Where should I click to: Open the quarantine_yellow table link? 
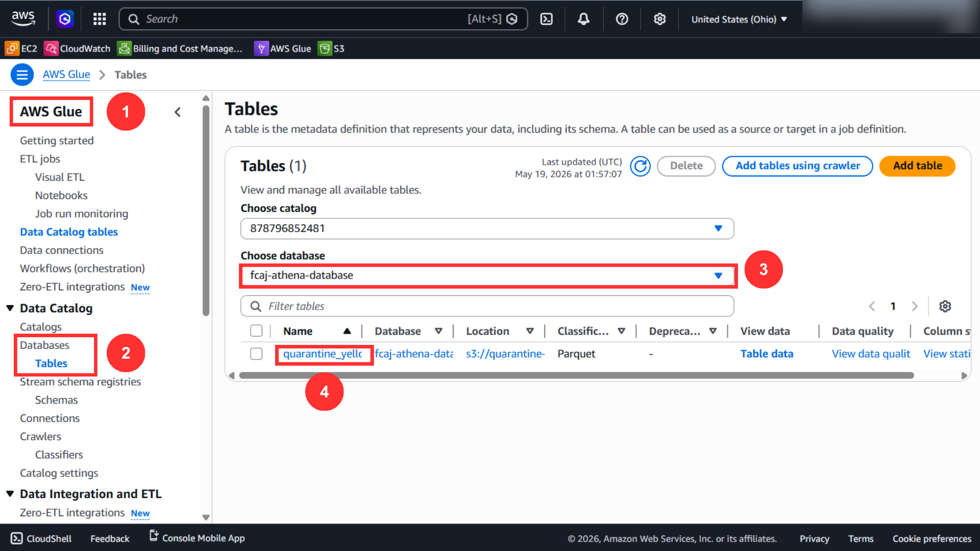pos(323,354)
